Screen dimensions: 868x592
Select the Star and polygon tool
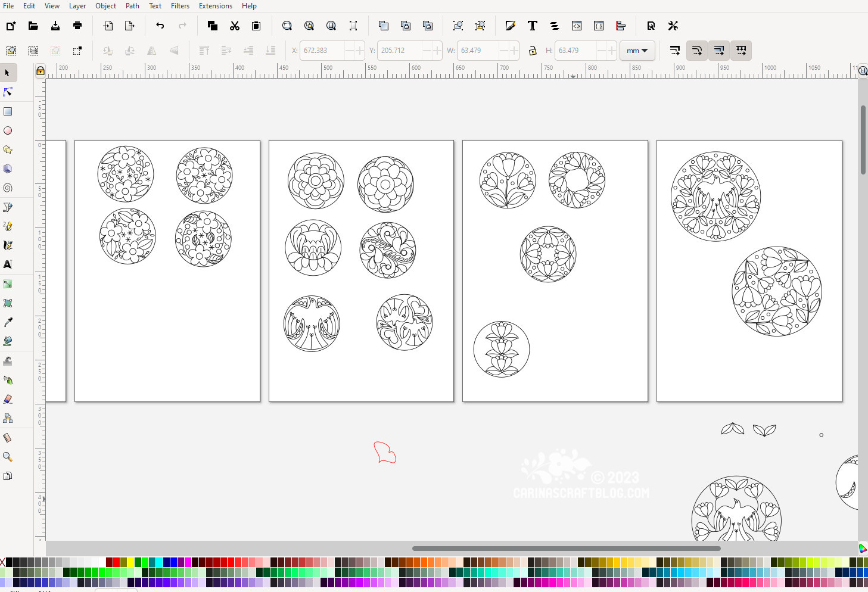point(8,149)
